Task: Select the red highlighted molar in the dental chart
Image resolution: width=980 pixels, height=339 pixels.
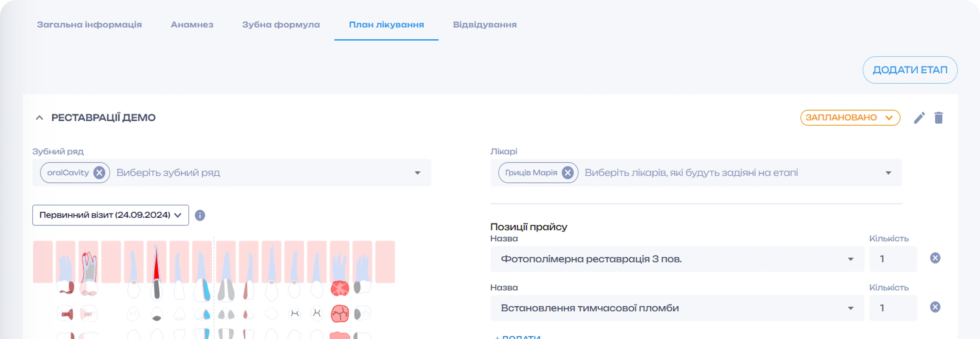Action: pyautogui.click(x=340, y=289)
